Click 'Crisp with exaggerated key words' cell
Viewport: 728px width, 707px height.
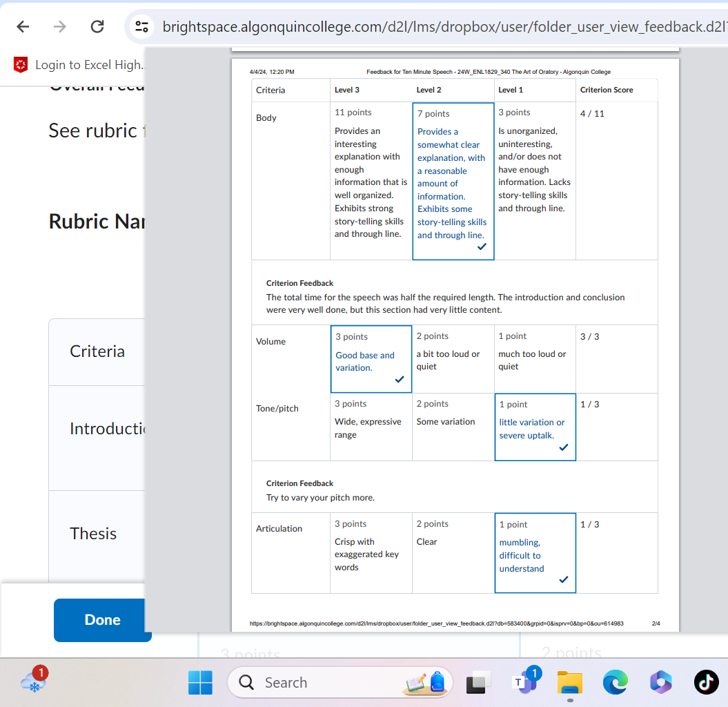click(367, 554)
